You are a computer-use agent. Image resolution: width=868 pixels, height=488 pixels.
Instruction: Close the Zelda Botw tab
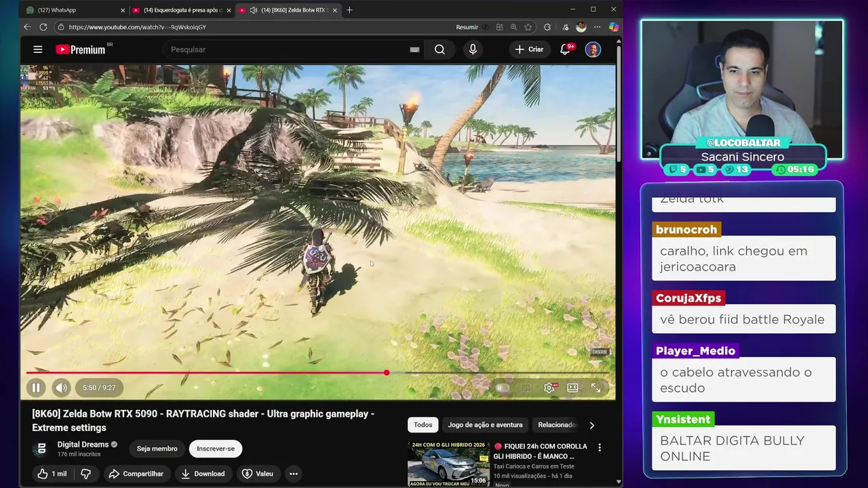[334, 10]
